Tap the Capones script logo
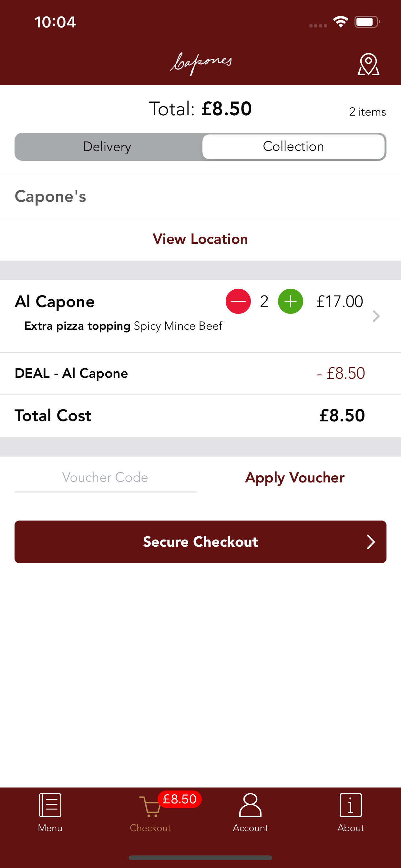Screen dimensions: 401x868 click(x=201, y=63)
